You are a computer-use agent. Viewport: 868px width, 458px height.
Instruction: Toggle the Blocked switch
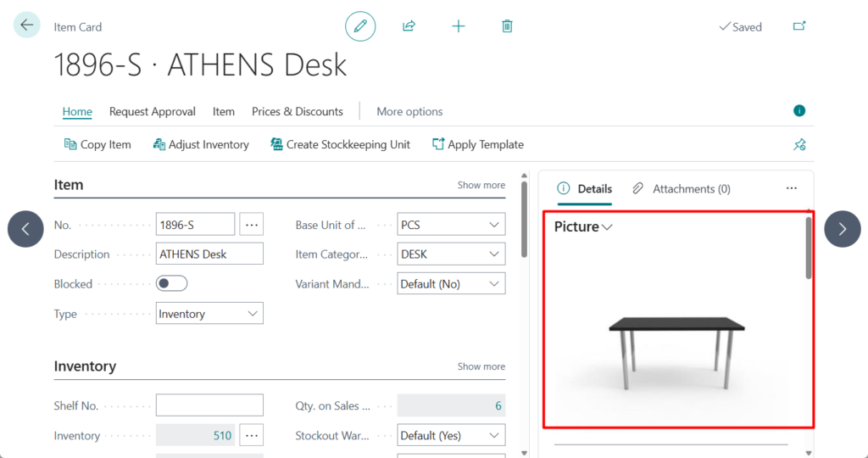click(x=172, y=284)
